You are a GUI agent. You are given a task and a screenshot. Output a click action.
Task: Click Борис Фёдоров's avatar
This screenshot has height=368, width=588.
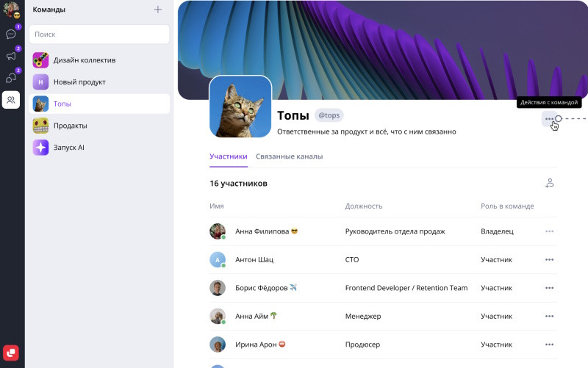tap(218, 288)
